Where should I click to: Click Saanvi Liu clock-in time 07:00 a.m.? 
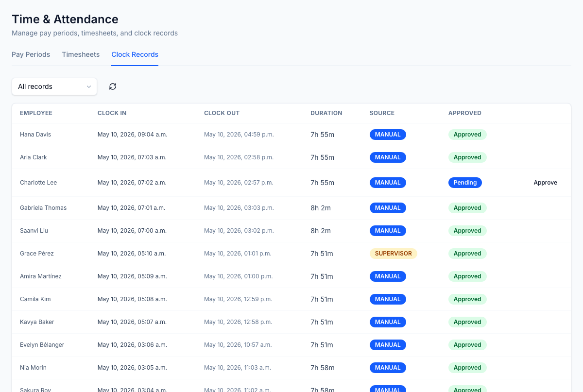pyautogui.click(x=132, y=231)
